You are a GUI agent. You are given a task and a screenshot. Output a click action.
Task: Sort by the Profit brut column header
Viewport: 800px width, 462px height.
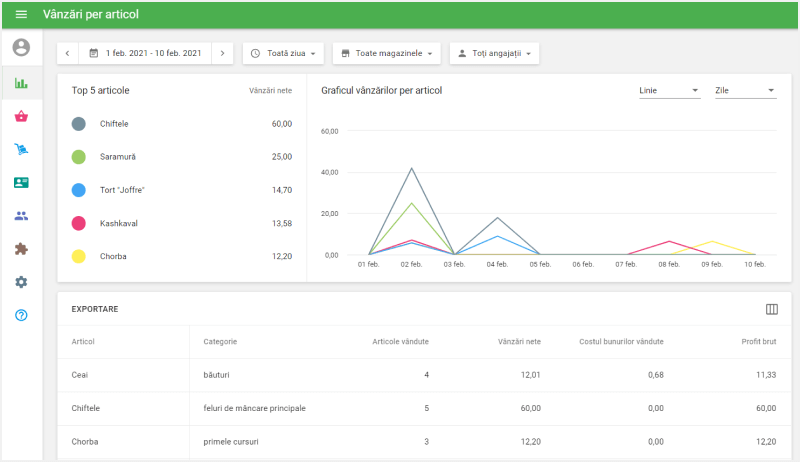coord(759,342)
